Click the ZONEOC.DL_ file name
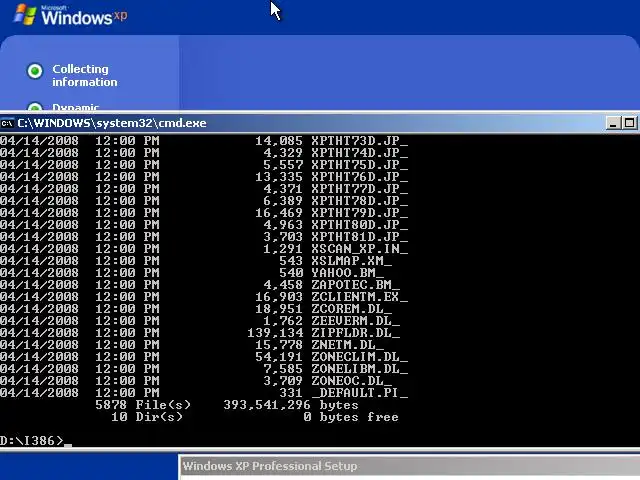 click(x=352, y=381)
